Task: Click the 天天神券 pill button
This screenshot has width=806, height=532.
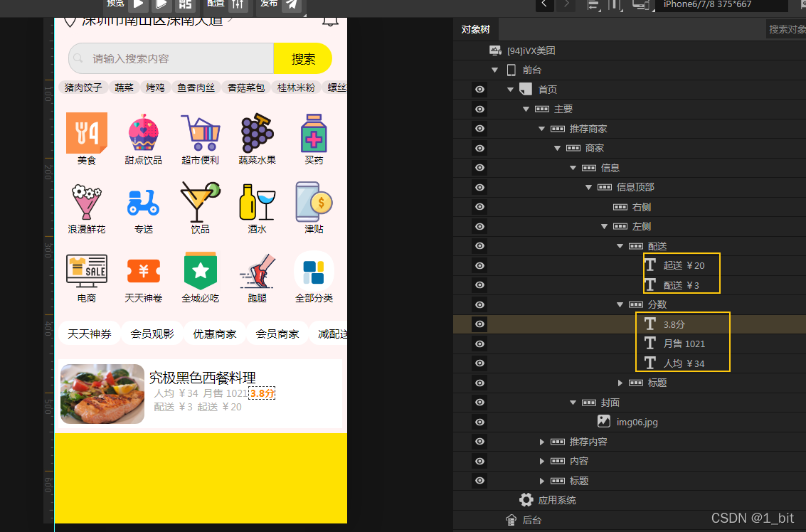Action: click(89, 332)
